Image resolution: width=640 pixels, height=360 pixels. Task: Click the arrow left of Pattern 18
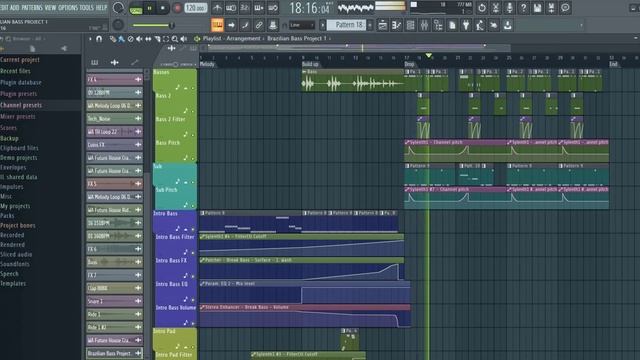click(322, 25)
